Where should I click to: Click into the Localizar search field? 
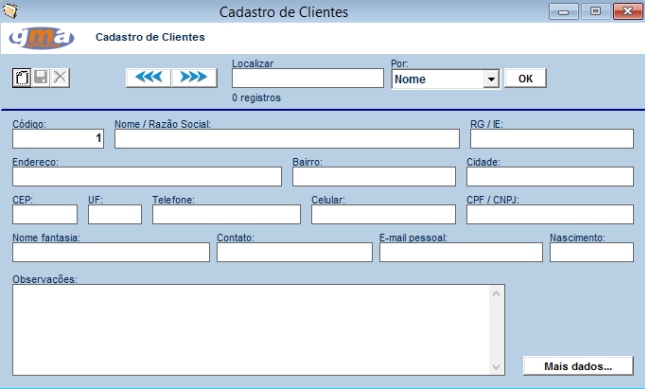click(x=308, y=78)
